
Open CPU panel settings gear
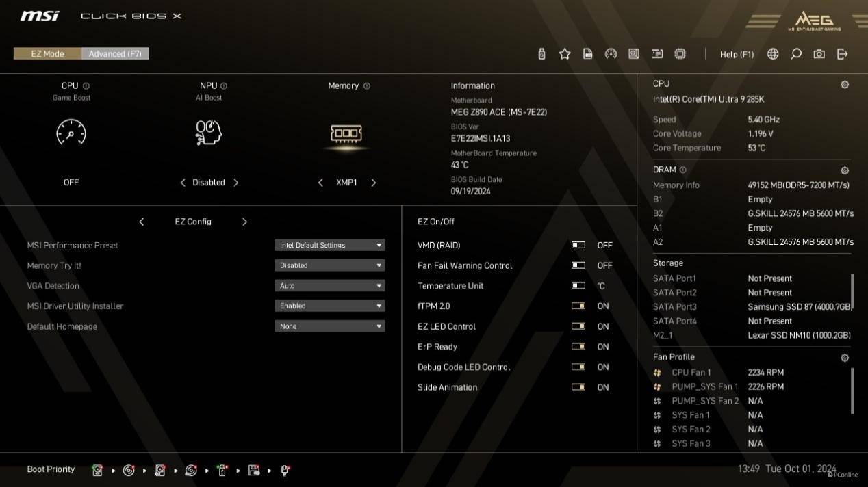tap(845, 85)
